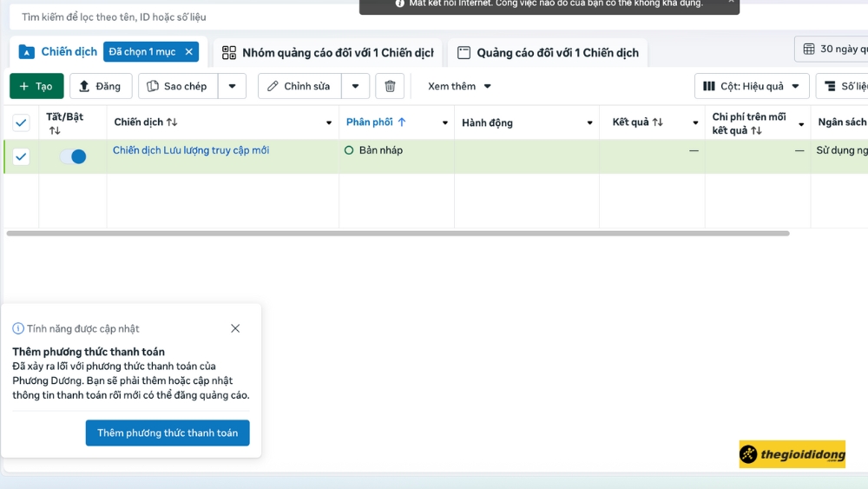Clear the 'Đã chọn 1 mục' selection chip
Image resolution: width=868 pixels, height=489 pixels.
click(188, 52)
